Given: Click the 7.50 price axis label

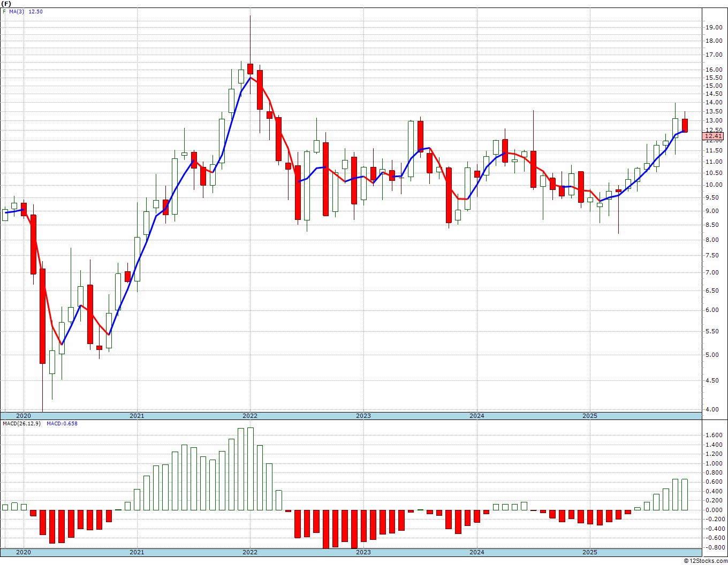Looking at the screenshot, I should [712, 256].
